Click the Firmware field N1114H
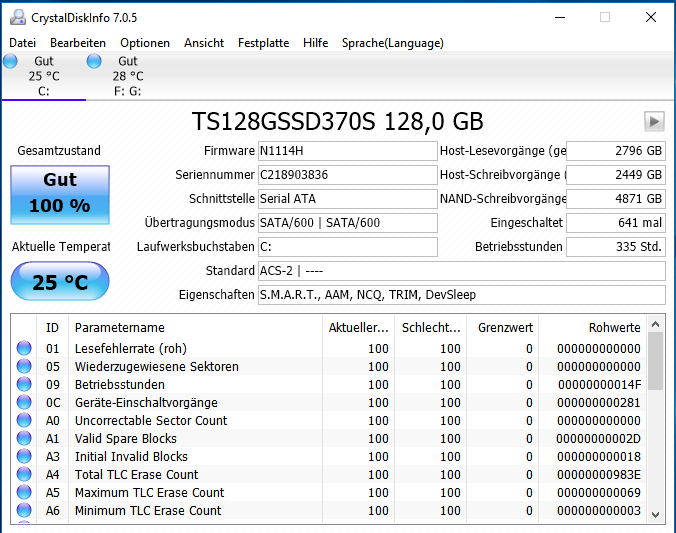The height and width of the screenshot is (533, 676). (348, 151)
